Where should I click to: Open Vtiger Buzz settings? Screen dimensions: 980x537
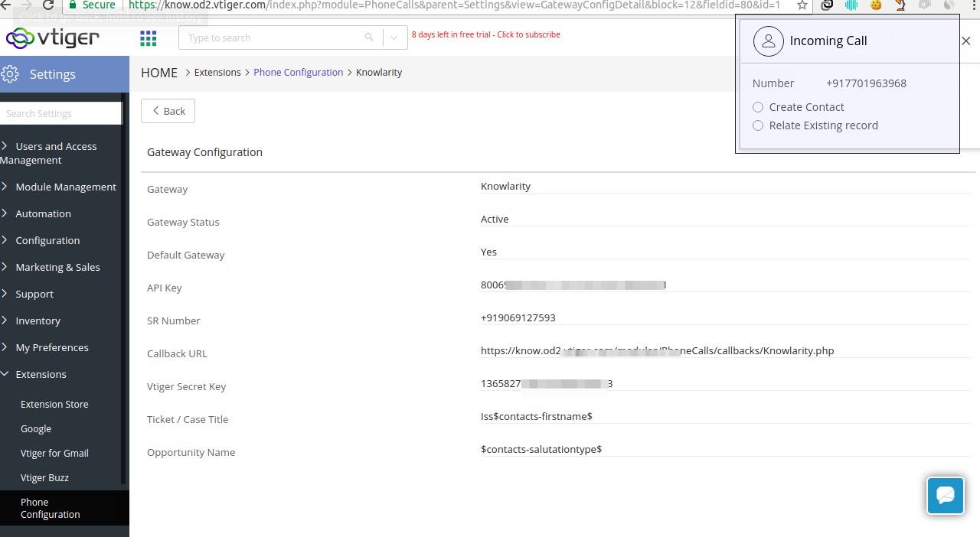click(44, 477)
